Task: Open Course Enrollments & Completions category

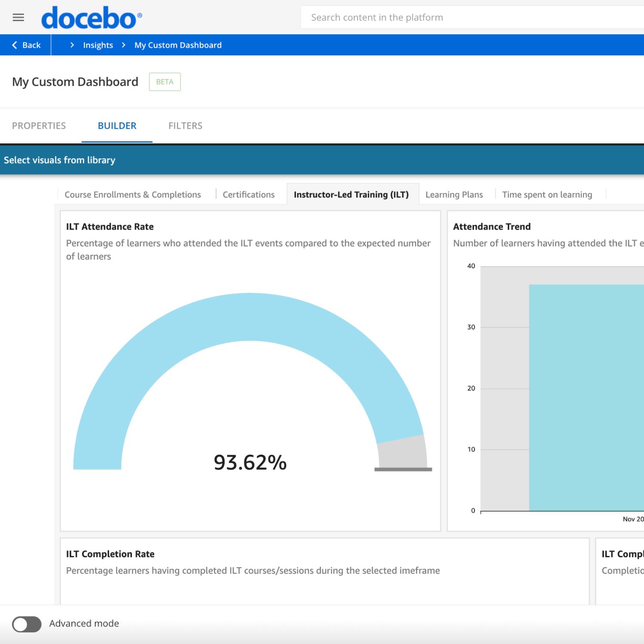Action: 133,194
